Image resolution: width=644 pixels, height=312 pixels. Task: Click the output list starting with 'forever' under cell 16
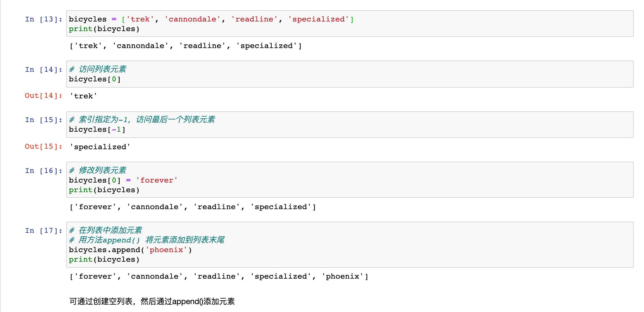click(193, 207)
